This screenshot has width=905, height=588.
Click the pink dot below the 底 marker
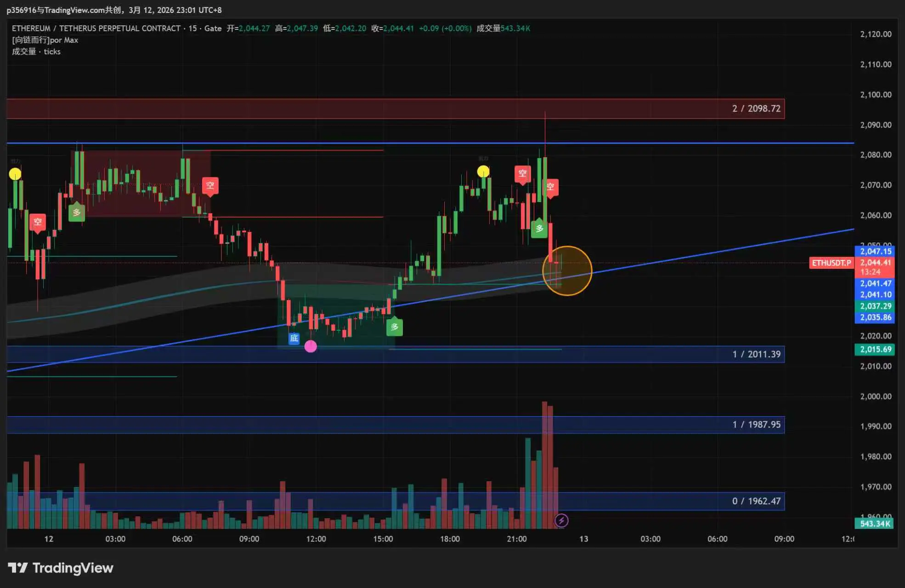[311, 346]
